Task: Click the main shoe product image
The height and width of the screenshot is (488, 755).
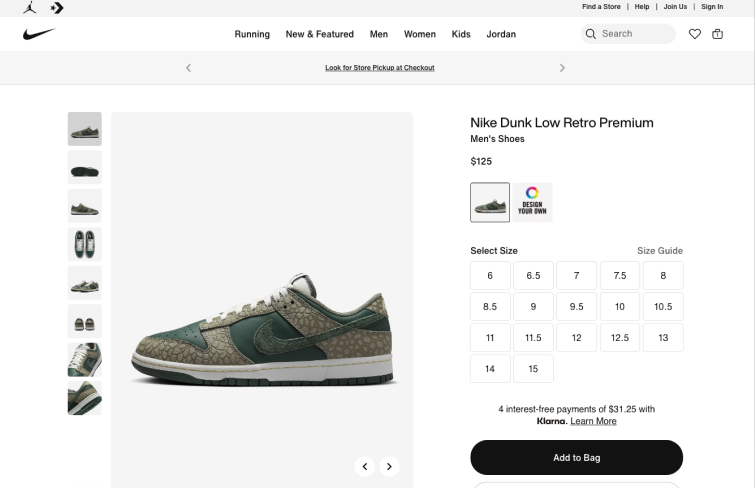Action: (262, 300)
